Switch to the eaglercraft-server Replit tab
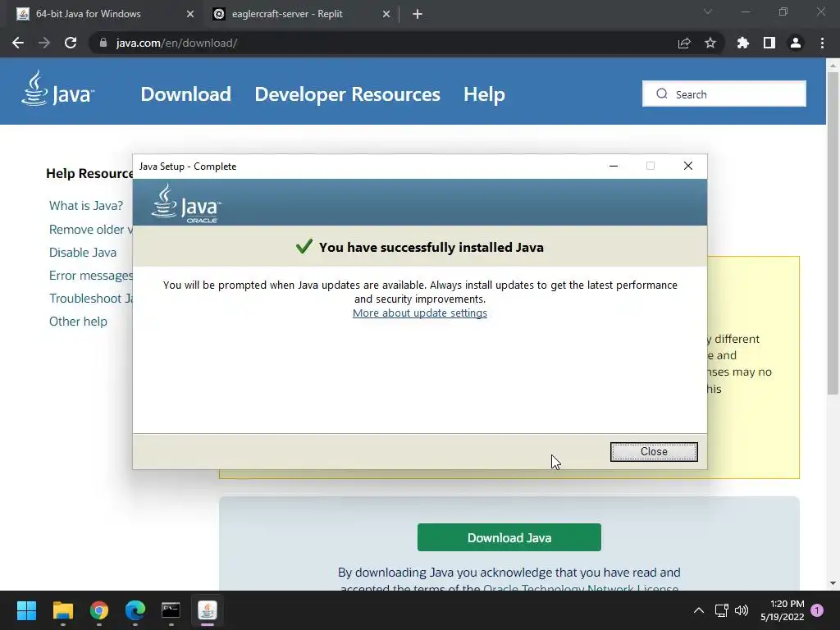Screen dimensions: 840x630 pyautogui.click(x=300, y=14)
